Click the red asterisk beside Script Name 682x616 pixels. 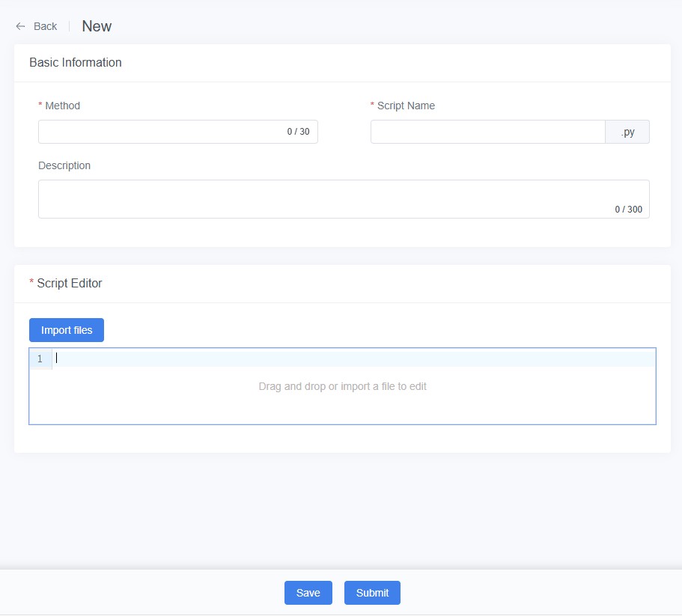click(x=373, y=106)
